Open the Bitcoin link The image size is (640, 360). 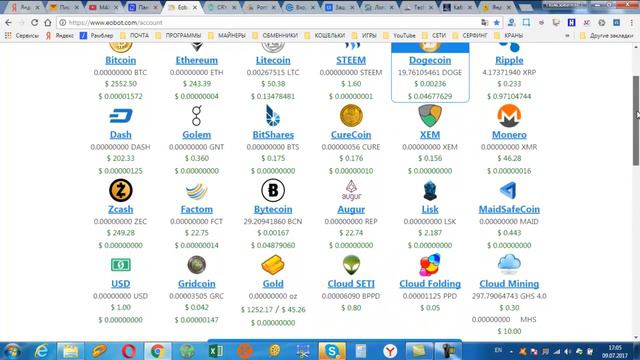click(121, 60)
